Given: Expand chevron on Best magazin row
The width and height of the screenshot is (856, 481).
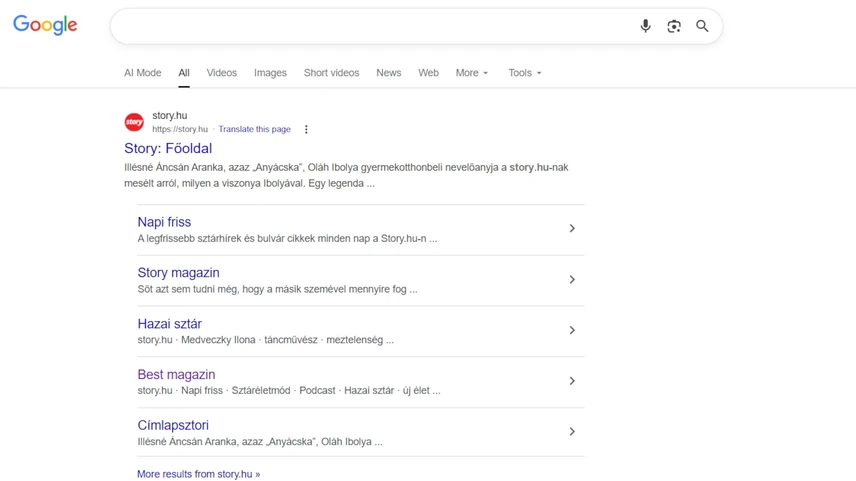Looking at the screenshot, I should tap(572, 381).
